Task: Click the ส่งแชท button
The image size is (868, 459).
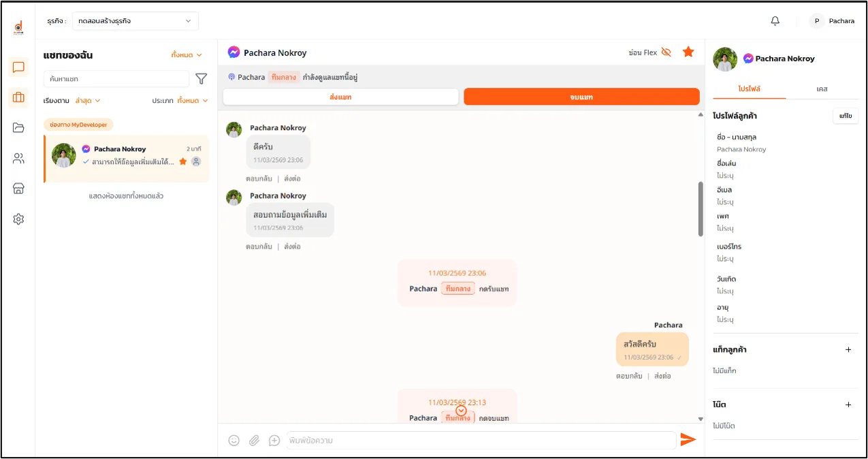Action: [340, 97]
